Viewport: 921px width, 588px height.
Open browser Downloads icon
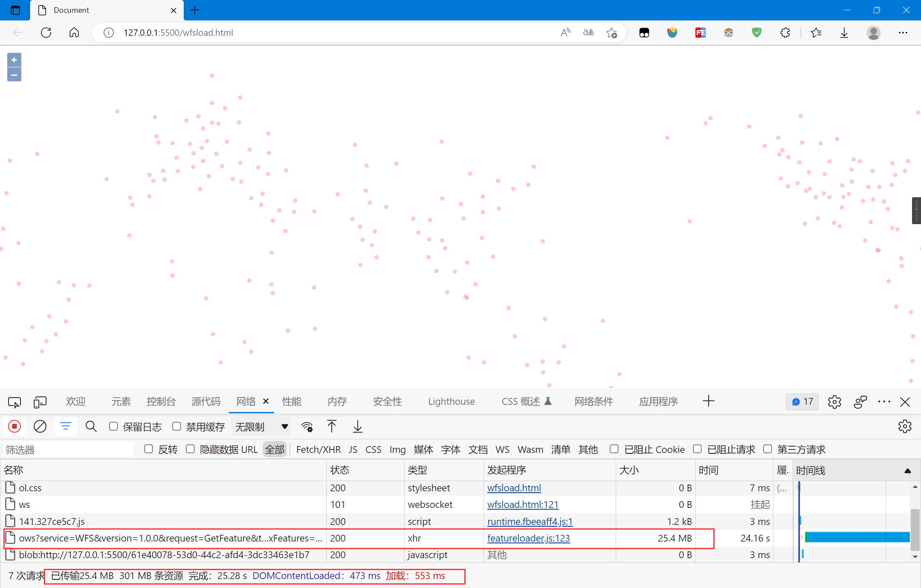pyautogui.click(x=844, y=33)
